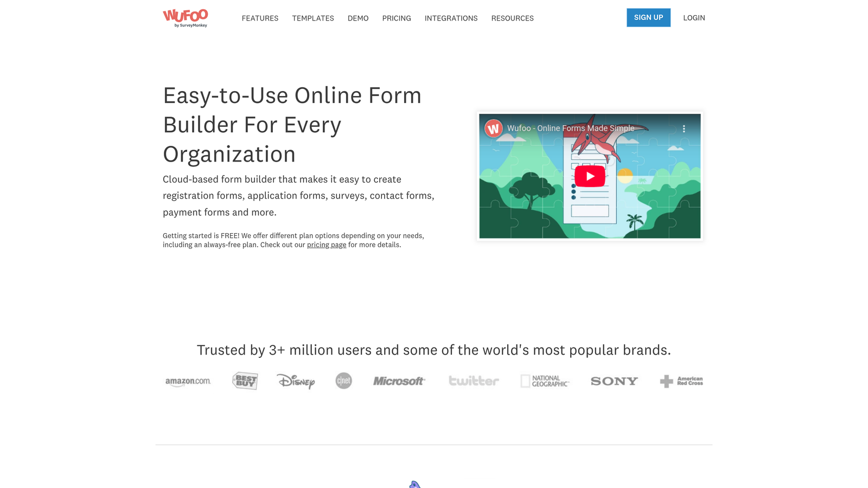
Task: Open the TEMPLATES menu
Action: point(312,18)
